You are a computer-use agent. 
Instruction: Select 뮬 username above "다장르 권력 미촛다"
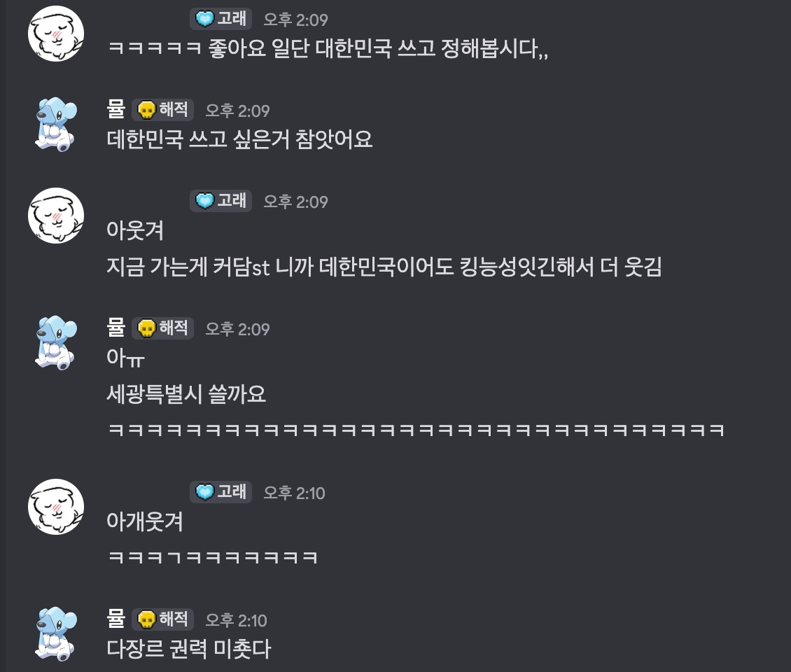(x=115, y=619)
